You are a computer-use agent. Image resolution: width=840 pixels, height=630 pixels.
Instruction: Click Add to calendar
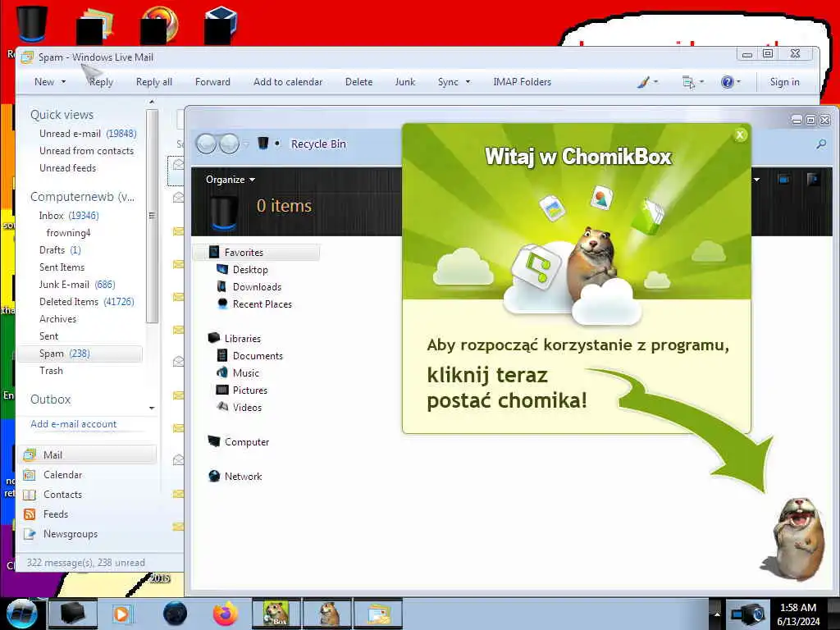[288, 82]
